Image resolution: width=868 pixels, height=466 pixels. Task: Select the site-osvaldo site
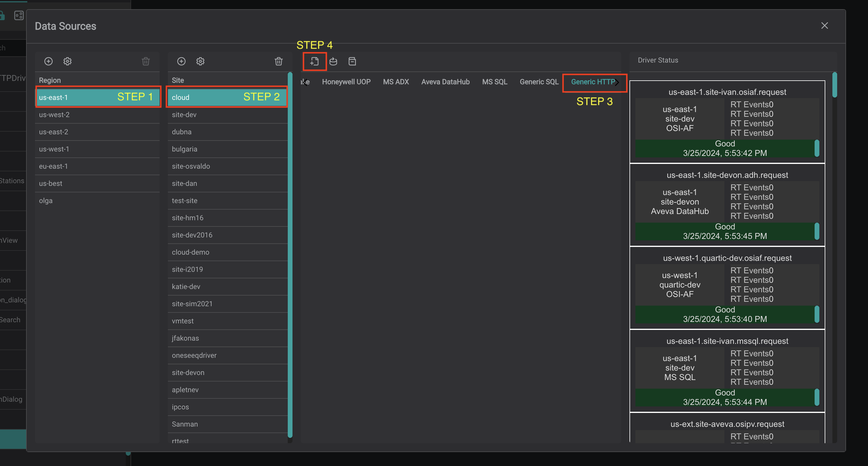click(x=228, y=166)
